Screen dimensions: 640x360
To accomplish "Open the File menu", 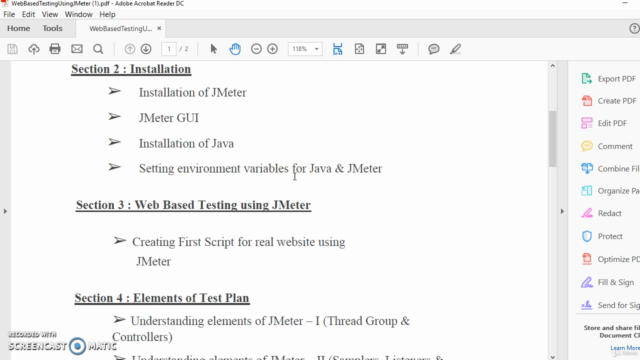I will click(9, 14).
